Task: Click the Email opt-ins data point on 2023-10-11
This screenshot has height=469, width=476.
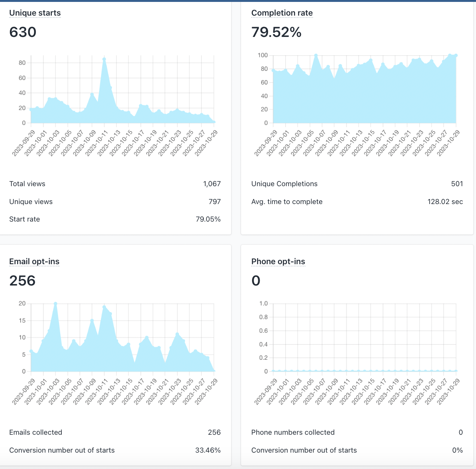Action: pos(104,307)
